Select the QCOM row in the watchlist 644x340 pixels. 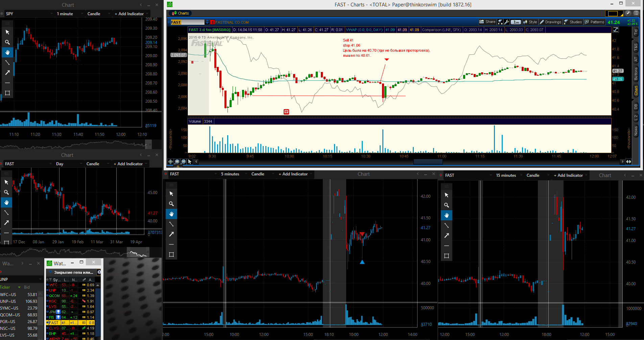pos(71,296)
